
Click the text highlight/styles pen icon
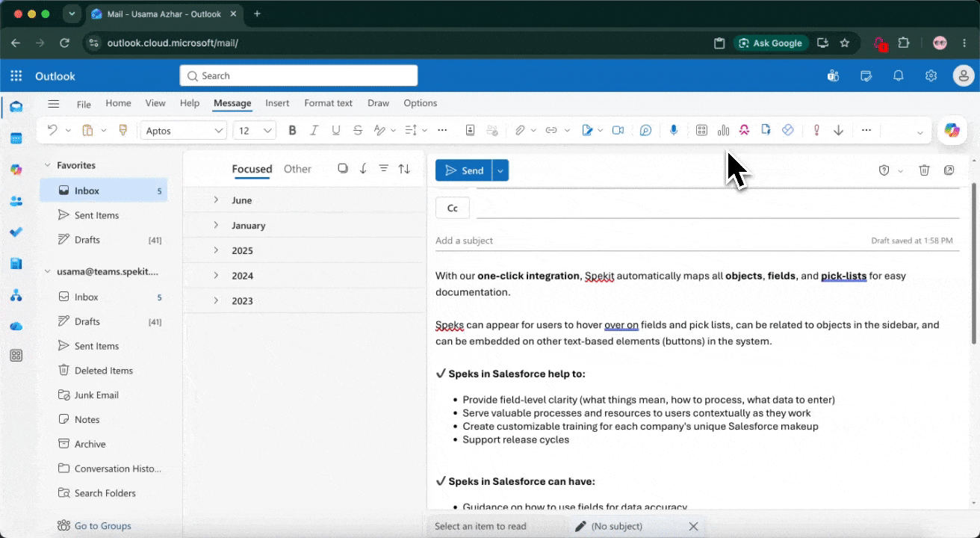coord(379,131)
